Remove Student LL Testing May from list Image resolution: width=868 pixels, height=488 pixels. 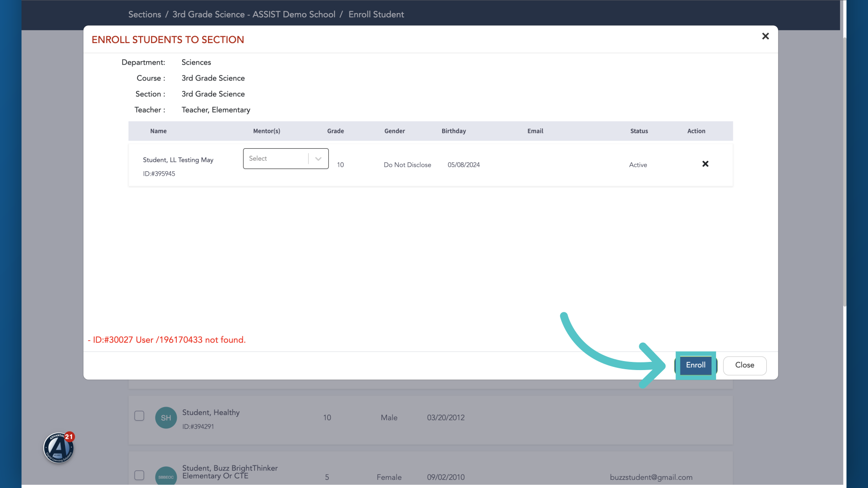pos(705,164)
